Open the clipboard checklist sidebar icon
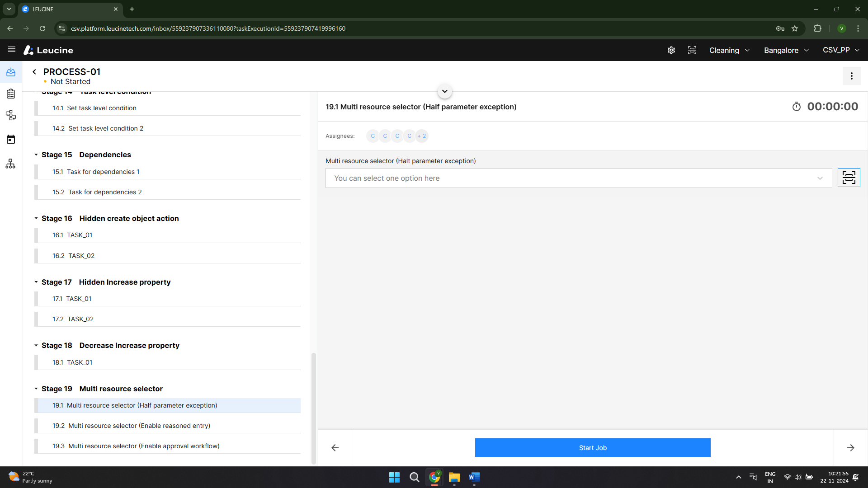Screen dimensions: 868x488 click(11, 94)
